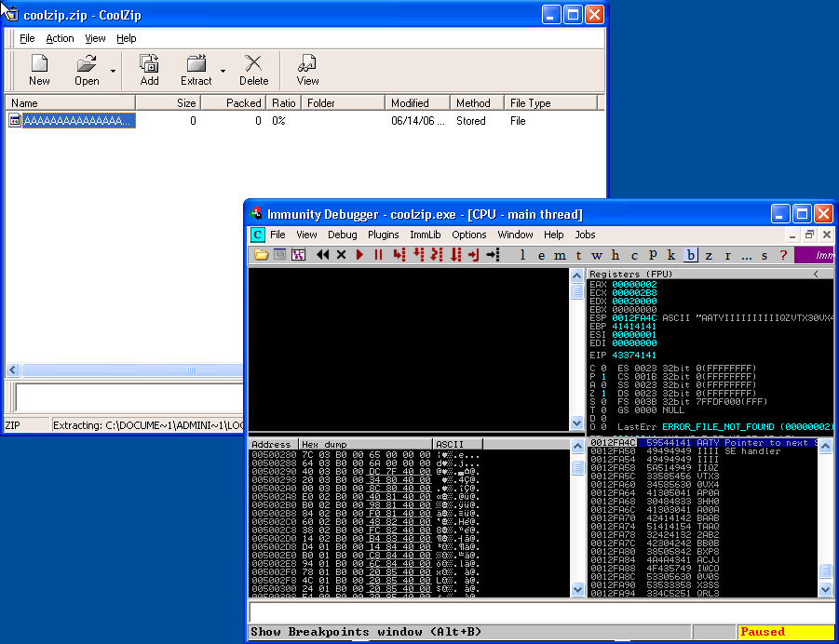
Task: Open the Options menu in Immunity Debugger
Action: click(468, 235)
